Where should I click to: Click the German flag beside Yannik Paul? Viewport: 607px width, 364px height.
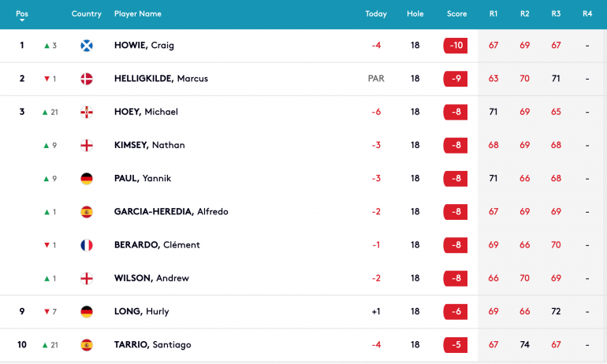click(87, 179)
